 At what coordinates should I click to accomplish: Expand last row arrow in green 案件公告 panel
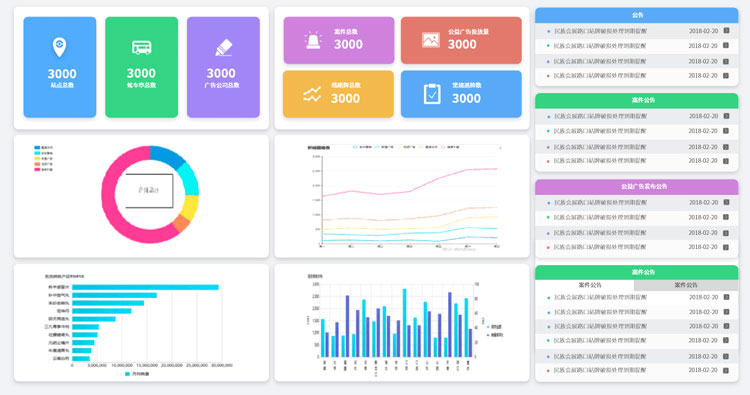726,161
